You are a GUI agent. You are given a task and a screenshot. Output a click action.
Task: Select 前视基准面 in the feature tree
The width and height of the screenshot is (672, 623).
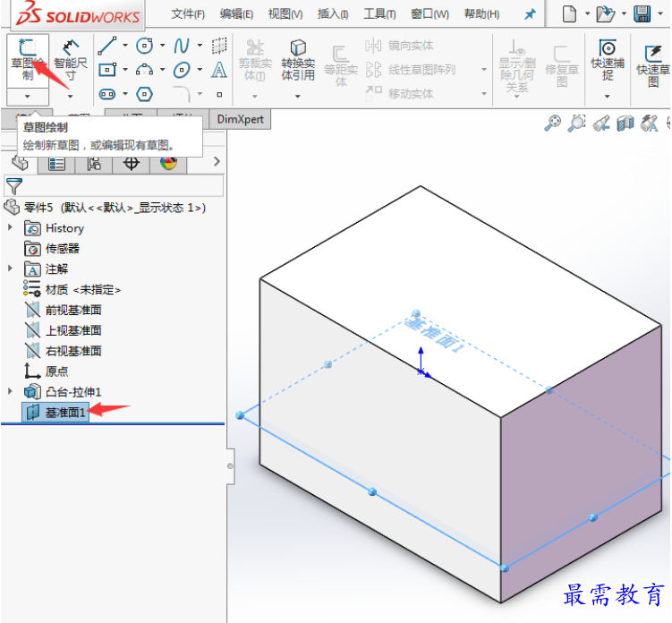[x=63, y=310]
